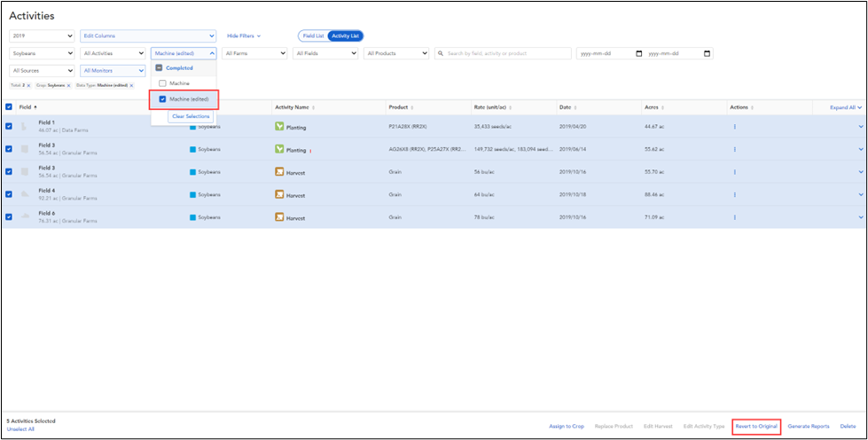The height and width of the screenshot is (440, 868).
Task: Click the blue Soybeans swatch in Field 4 row
Action: pos(192,195)
